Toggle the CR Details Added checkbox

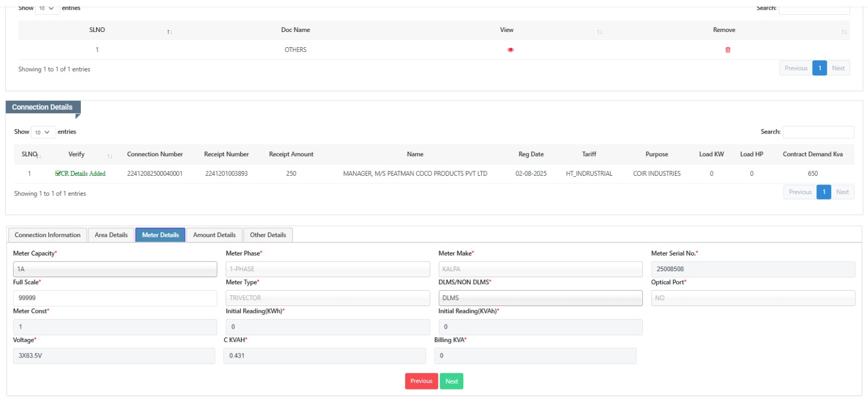pyautogui.click(x=58, y=174)
